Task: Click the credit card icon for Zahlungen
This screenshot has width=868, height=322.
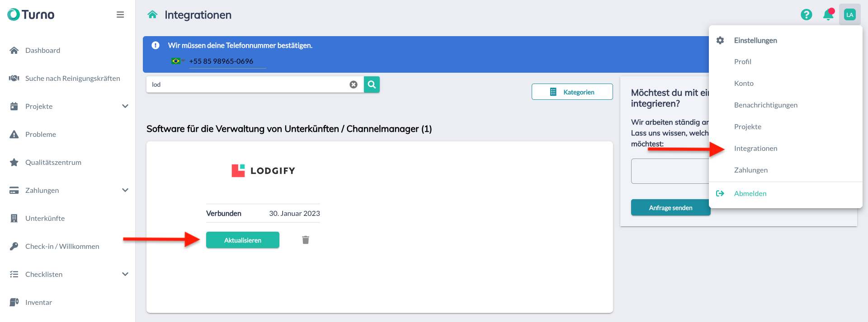Action: pyautogui.click(x=14, y=190)
